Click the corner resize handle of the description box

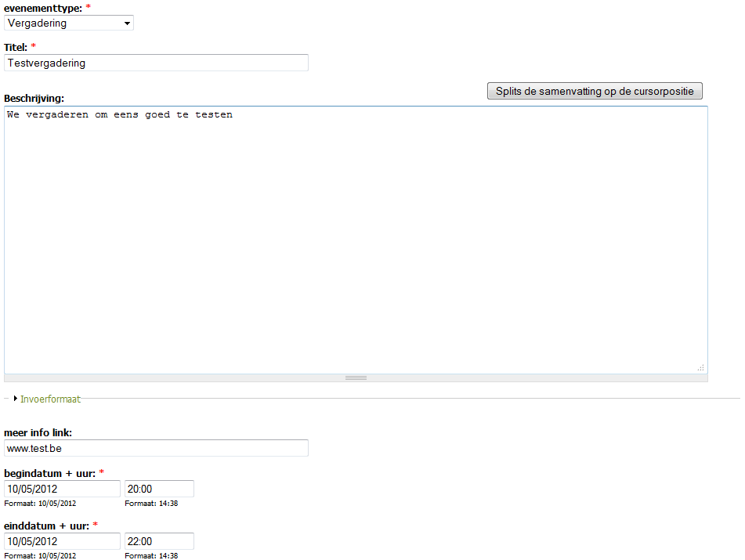[700, 367]
